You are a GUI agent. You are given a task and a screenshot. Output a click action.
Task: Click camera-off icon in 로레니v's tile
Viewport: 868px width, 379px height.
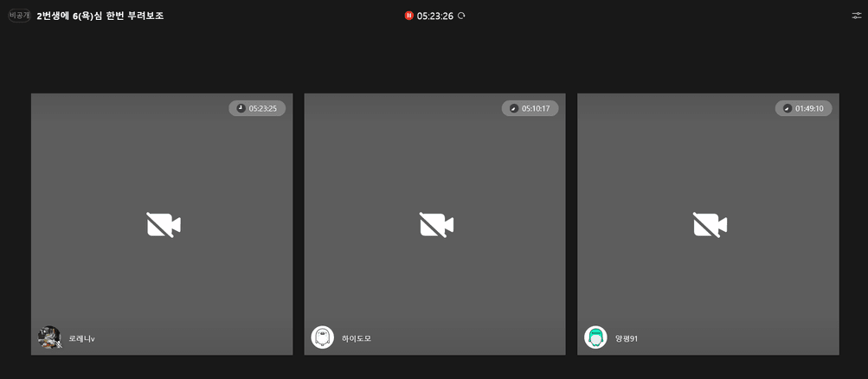click(164, 225)
